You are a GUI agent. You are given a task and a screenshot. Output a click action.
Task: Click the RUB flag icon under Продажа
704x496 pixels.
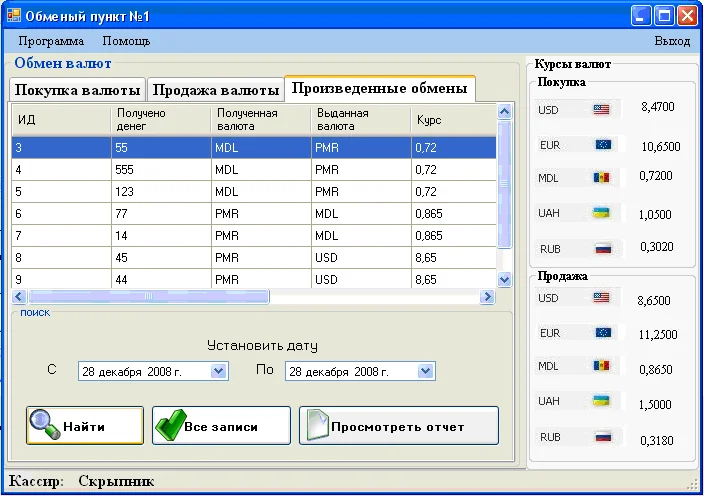(x=602, y=437)
